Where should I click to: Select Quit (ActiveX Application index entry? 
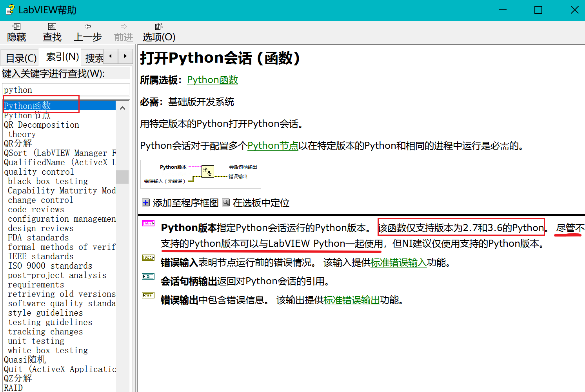60,369
